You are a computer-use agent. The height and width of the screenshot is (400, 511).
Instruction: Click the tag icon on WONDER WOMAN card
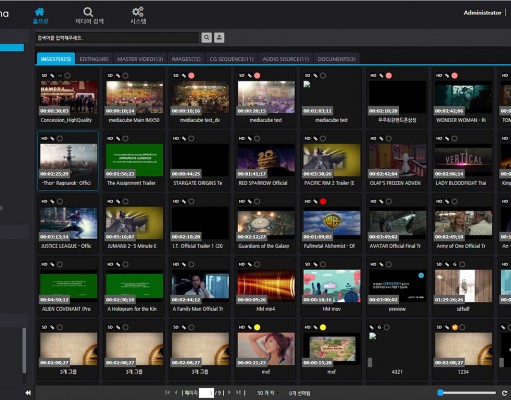pyautogui.click(x=447, y=76)
